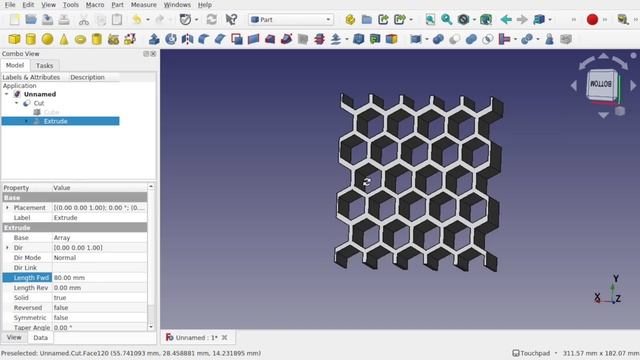Select the Mirror tool
640x360 pixels.
coord(187,39)
